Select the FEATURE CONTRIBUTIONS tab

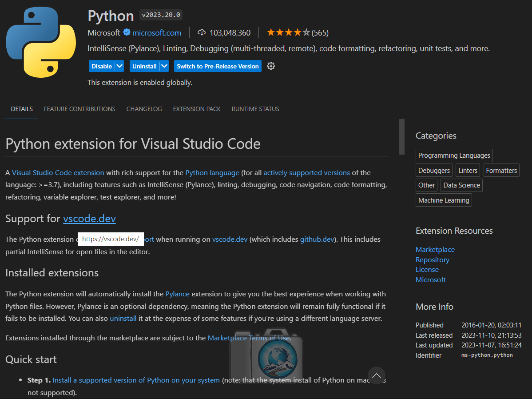[x=79, y=109]
